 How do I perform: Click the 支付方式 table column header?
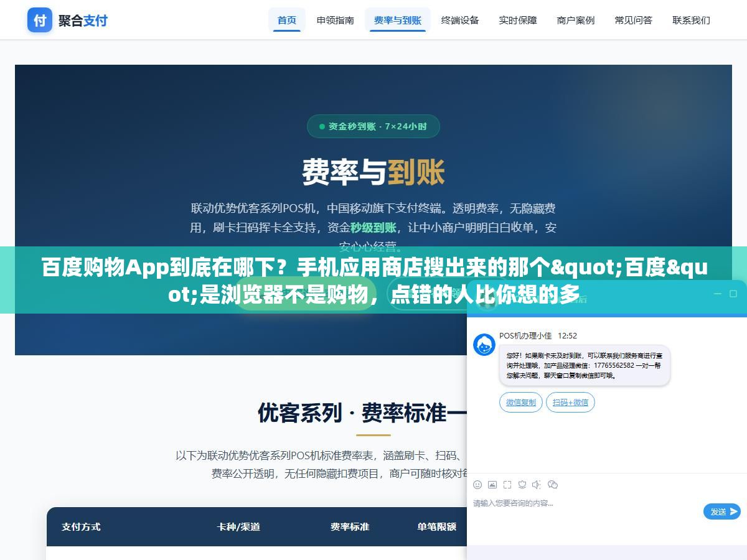point(81,526)
